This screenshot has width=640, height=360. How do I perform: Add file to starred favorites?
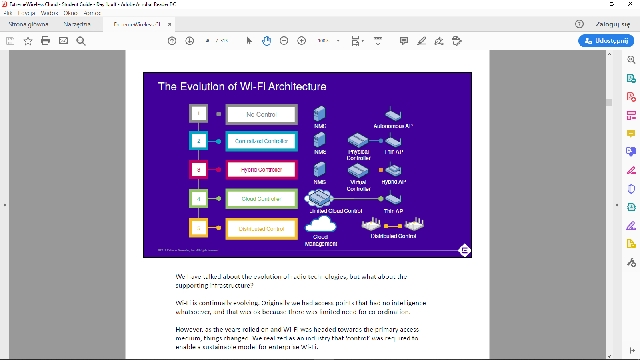pos(28,41)
